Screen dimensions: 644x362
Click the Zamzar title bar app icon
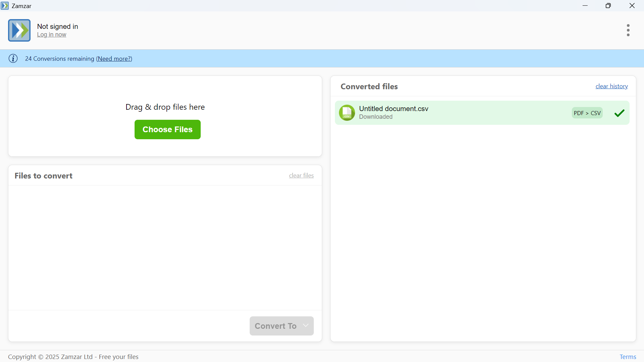tap(5, 6)
